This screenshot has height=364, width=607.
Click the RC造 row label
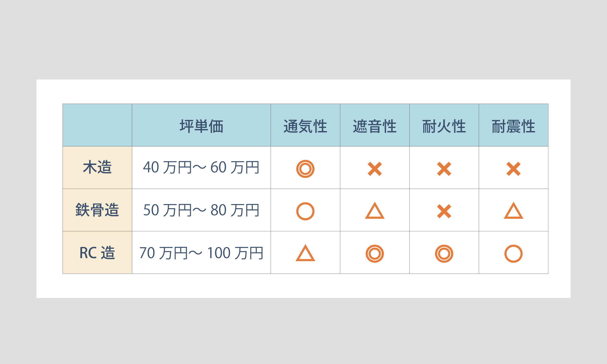[97, 252]
